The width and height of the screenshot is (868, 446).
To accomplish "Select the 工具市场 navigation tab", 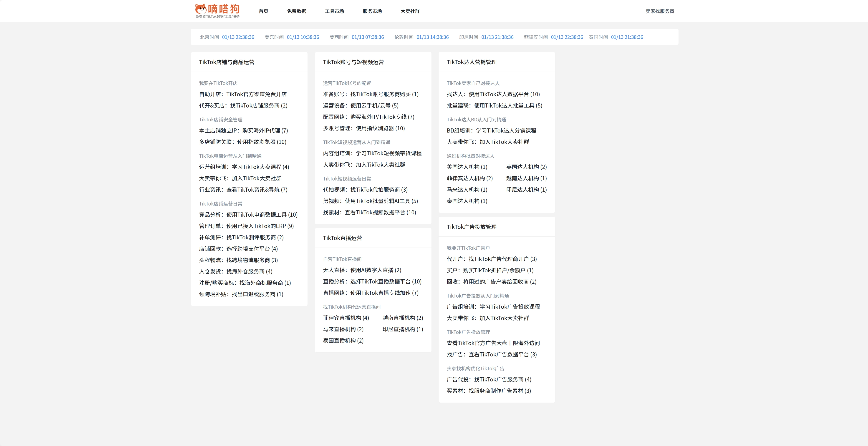I will [334, 11].
